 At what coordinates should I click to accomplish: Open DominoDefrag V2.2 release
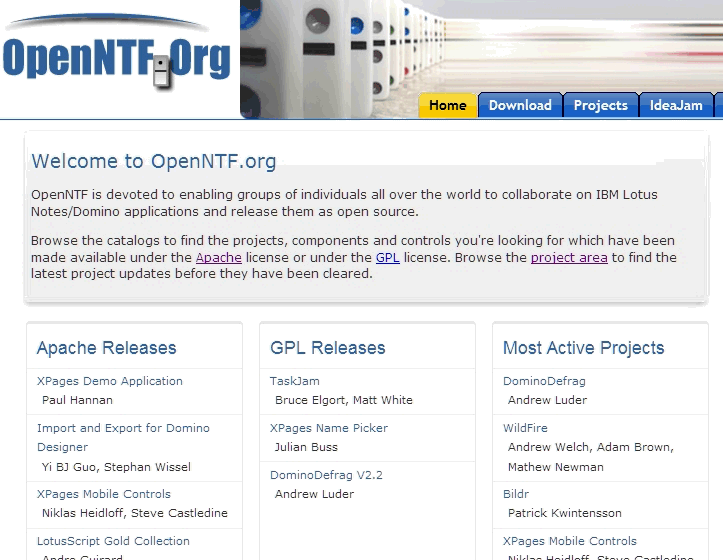coord(326,475)
